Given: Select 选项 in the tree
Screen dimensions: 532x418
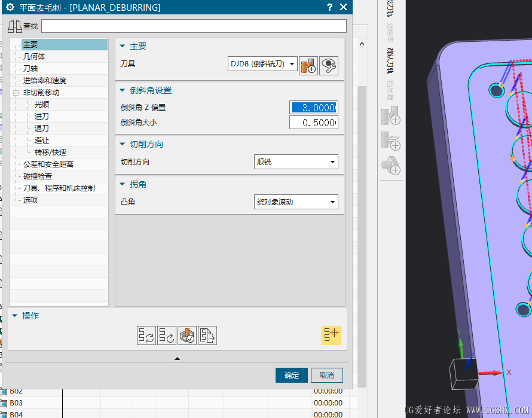Looking at the screenshot, I should (30, 200).
